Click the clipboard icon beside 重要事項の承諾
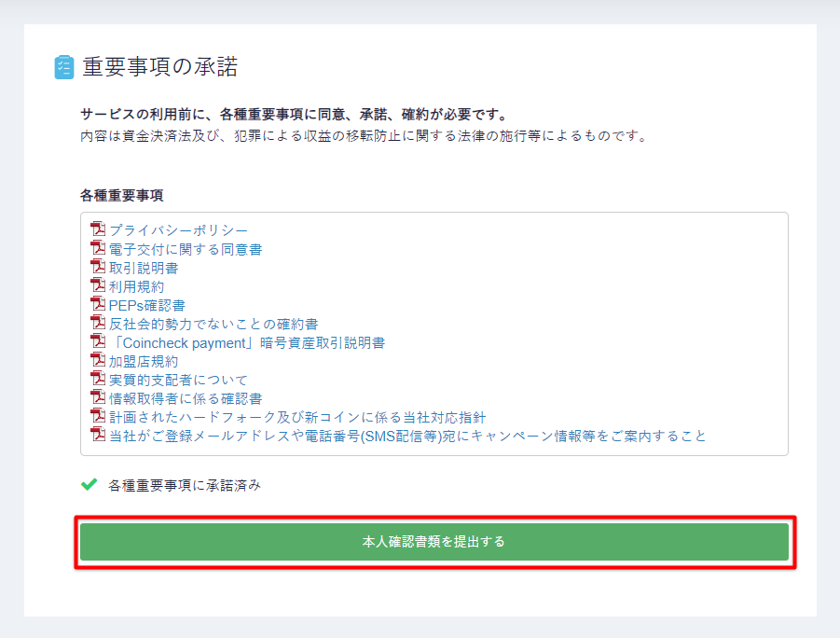This screenshot has height=638, width=840. pos(64,67)
